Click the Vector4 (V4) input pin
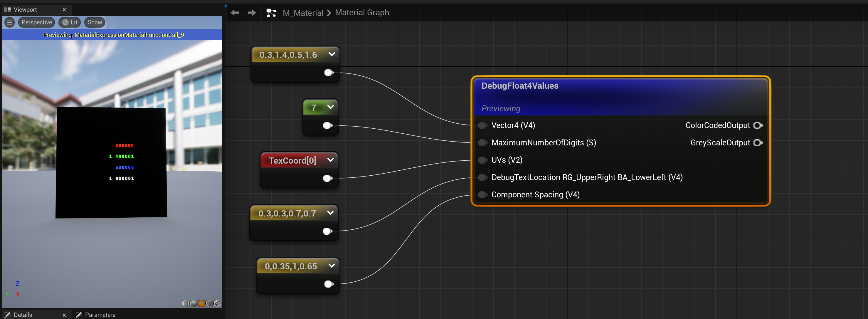This screenshot has height=319, width=868. pos(482,125)
